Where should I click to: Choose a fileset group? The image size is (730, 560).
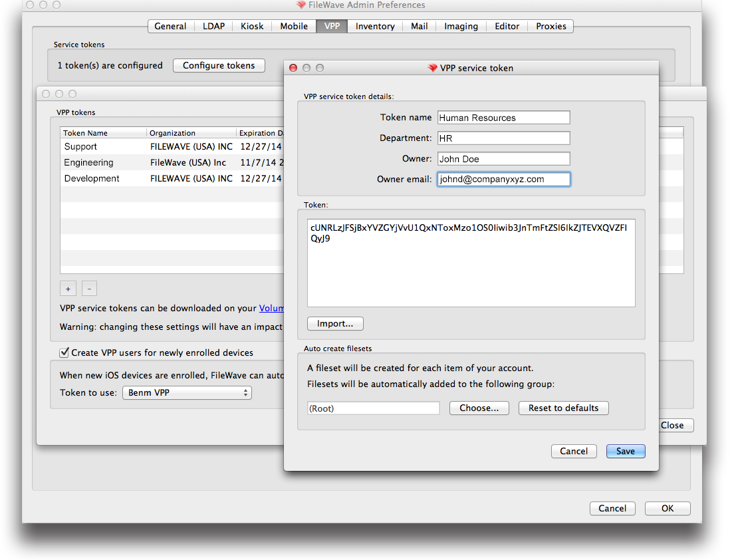point(479,408)
